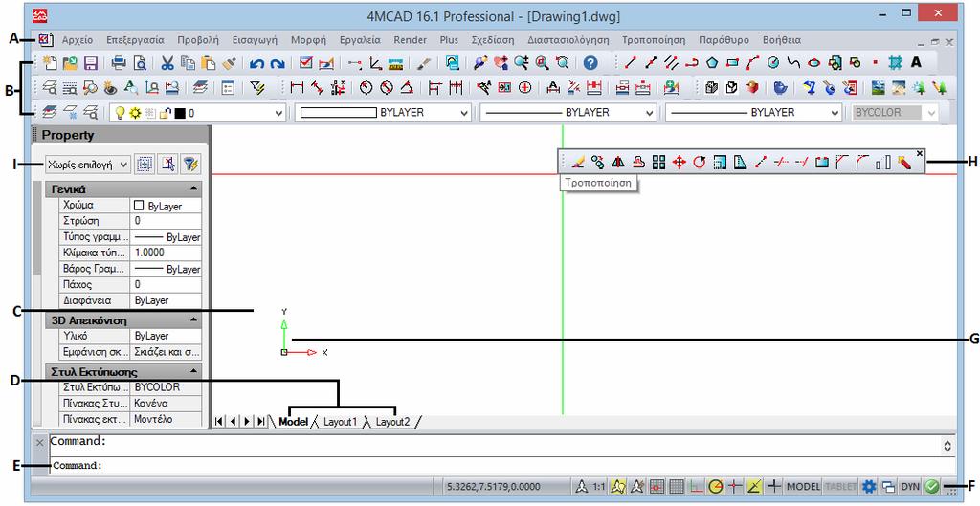Select the Polygon draw tool

[712, 63]
